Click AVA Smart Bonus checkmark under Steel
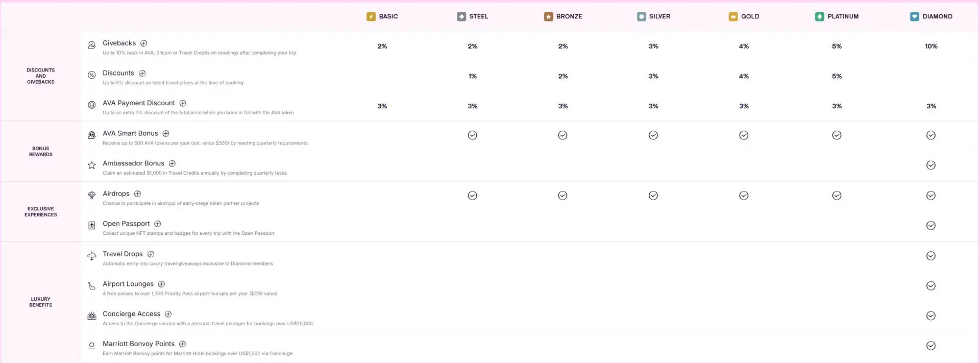This screenshot has width=980, height=363. click(x=473, y=135)
